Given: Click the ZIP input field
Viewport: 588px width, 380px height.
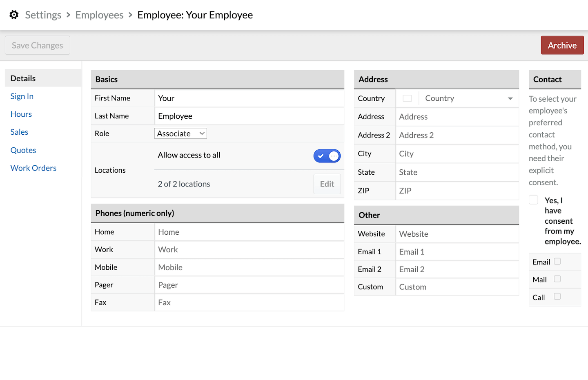Looking at the screenshot, I should click(x=457, y=191).
